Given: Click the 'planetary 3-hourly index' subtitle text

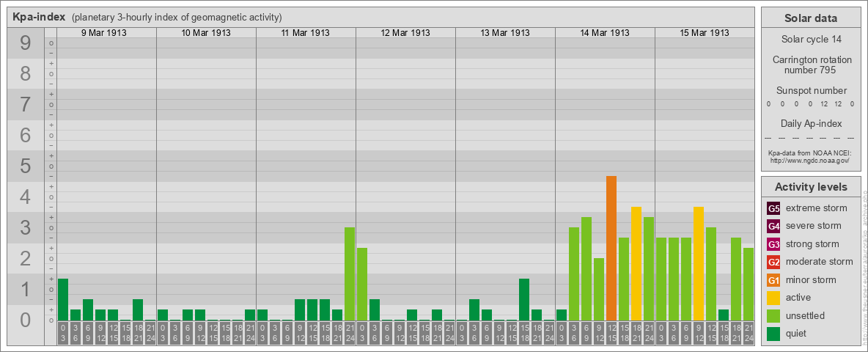Looking at the screenshot, I should (x=177, y=18).
